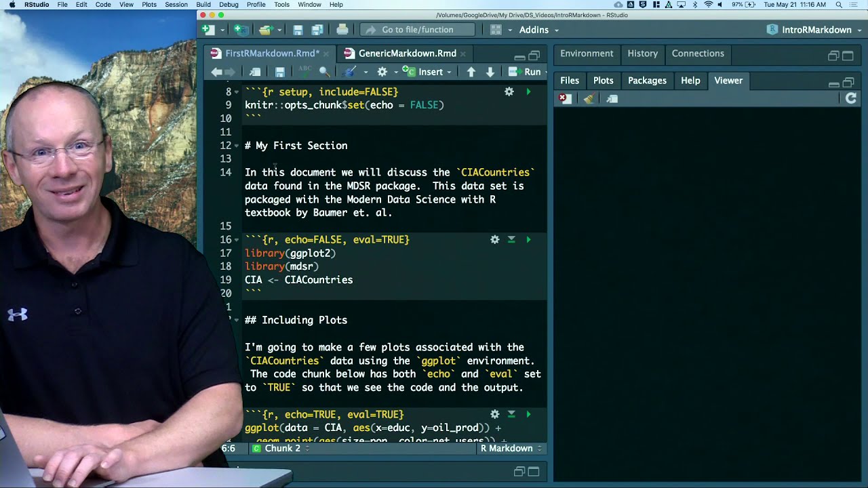Click the Run button
The height and width of the screenshot is (488, 868).
coord(526,72)
